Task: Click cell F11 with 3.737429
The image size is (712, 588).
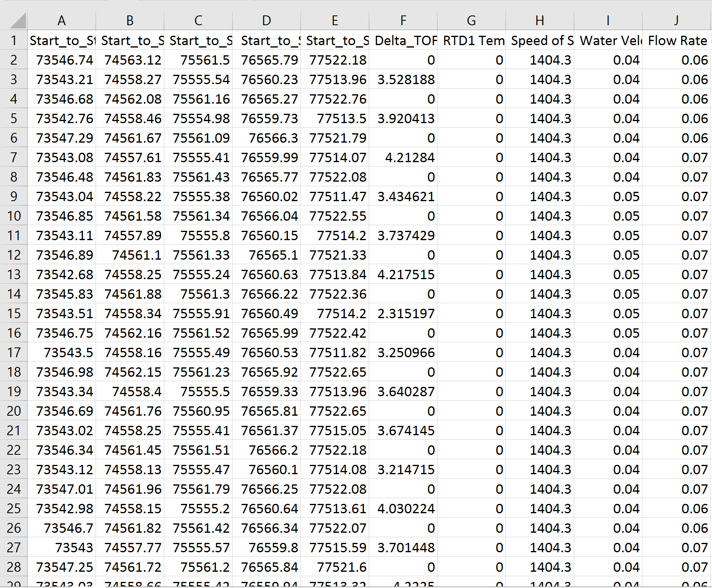Action: tap(403, 235)
